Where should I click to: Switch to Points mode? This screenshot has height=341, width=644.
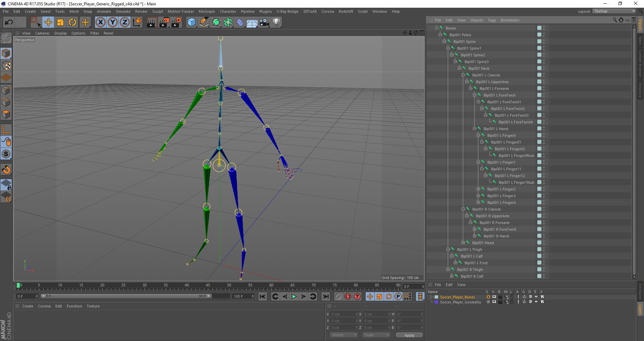coord(6,90)
